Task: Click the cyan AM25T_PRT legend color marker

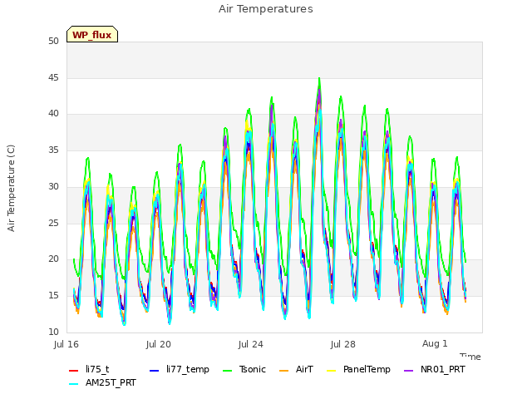Action: click(74, 384)
